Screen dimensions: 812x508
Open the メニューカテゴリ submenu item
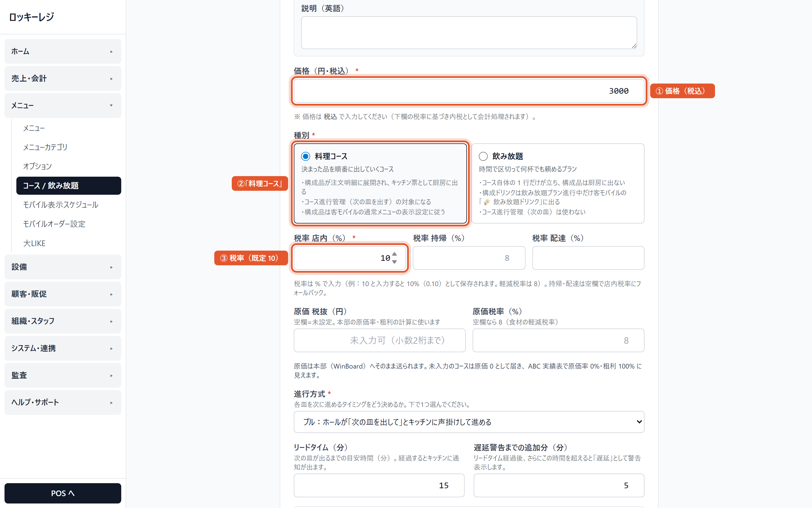[69, 147]
